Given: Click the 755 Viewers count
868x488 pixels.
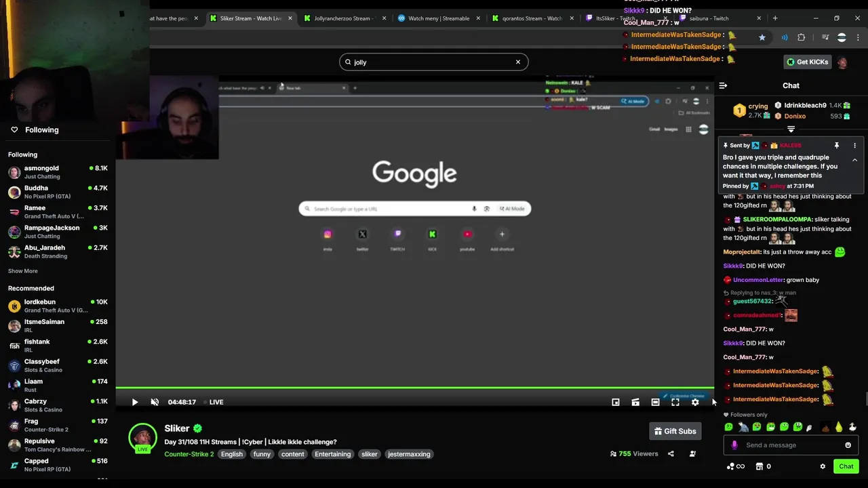Looking at the screenshot, I should coord(634,454).
